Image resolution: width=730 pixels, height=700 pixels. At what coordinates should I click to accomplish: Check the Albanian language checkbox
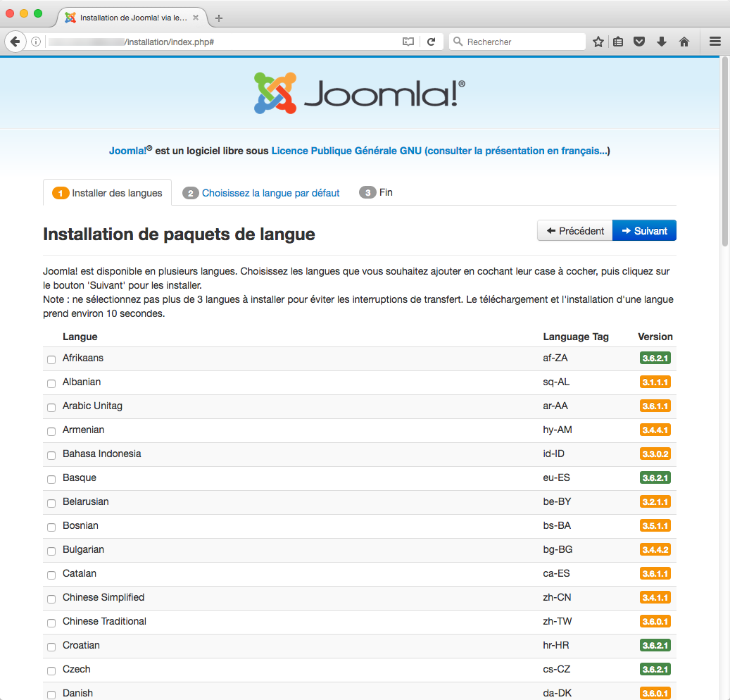point(51,383)
